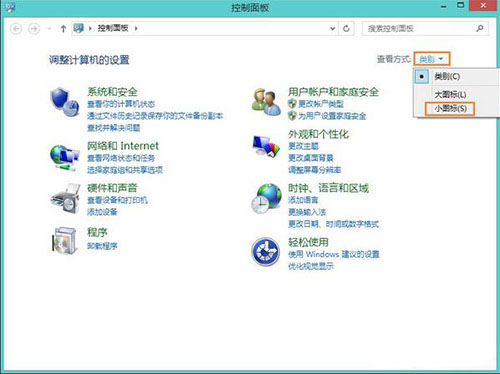
Task: Expand the chevron after 控制面板 breadcrumb
Action: click(136, 28)
